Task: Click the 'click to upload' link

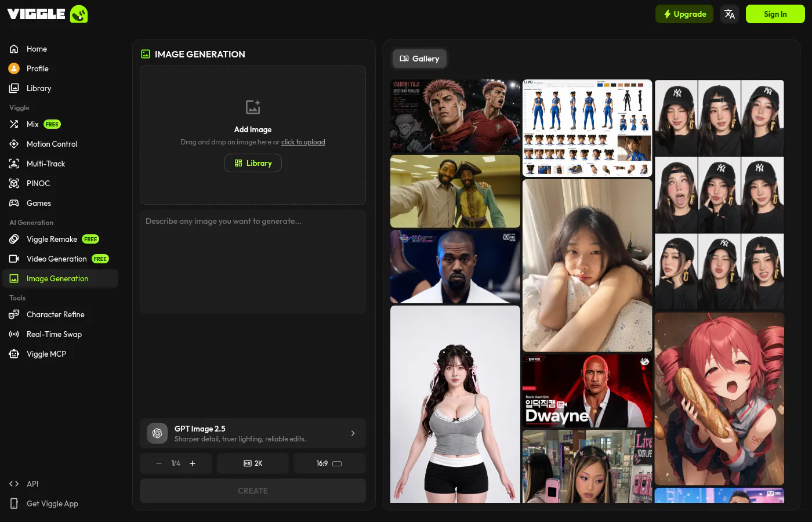Action: pyautogui.click(x=303, y=142)
